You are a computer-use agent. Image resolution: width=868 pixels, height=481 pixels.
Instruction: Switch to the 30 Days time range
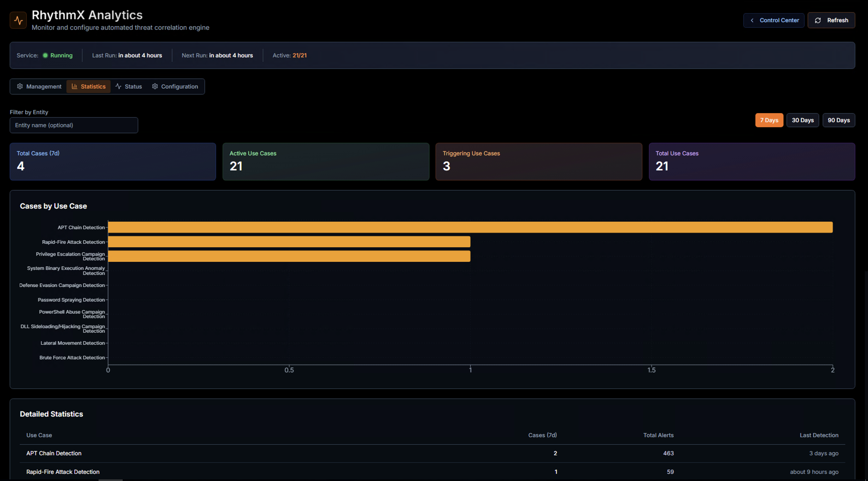(x=803, y=120)
